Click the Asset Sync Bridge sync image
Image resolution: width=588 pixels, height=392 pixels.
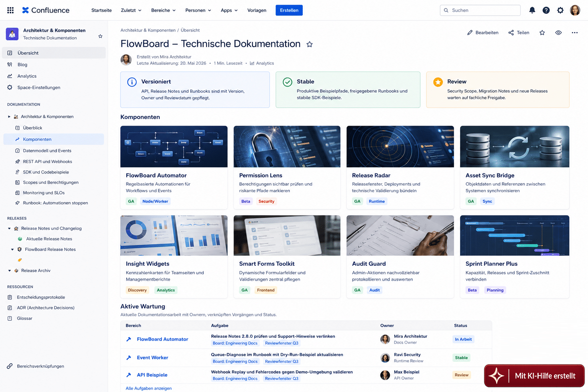514,147
